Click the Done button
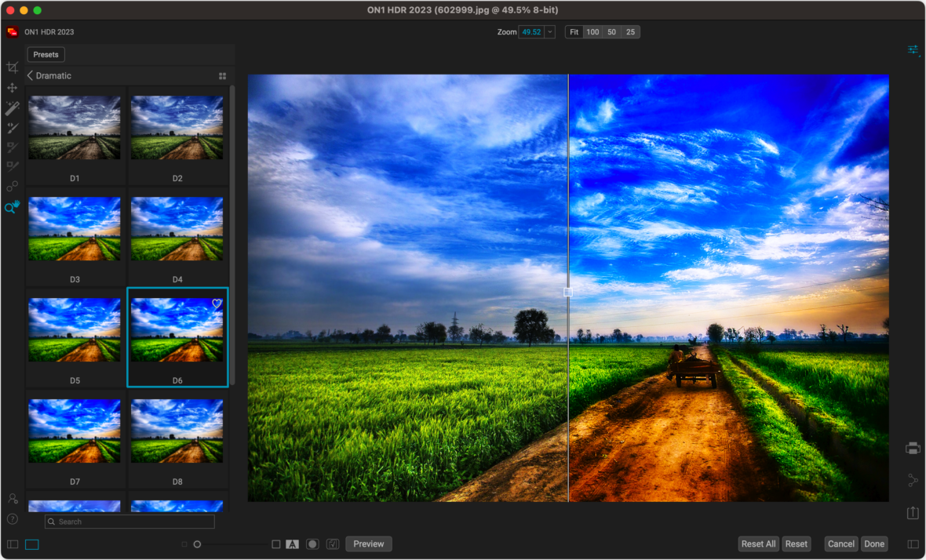Screen dimensions: 926x560 tap(874, 544)
